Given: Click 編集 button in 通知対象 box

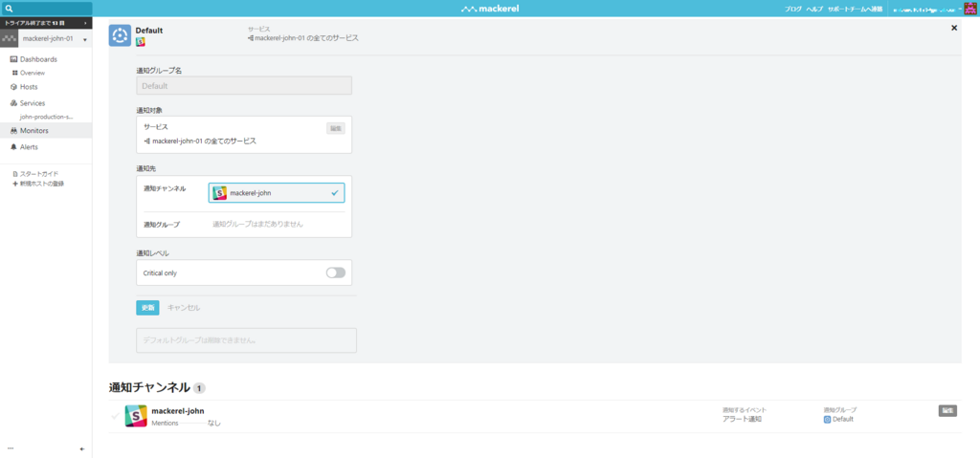Looking at the screenshot, I should click(336, 128).
